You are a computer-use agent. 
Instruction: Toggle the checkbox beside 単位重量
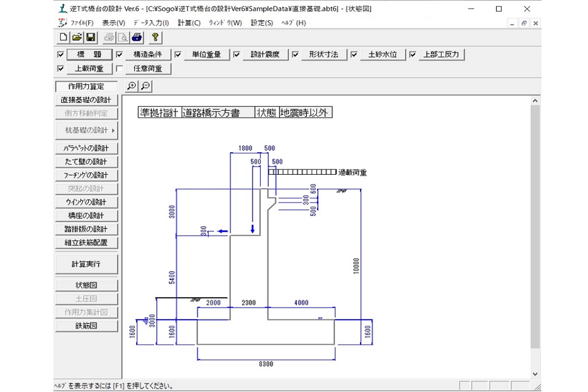[178, 55]
